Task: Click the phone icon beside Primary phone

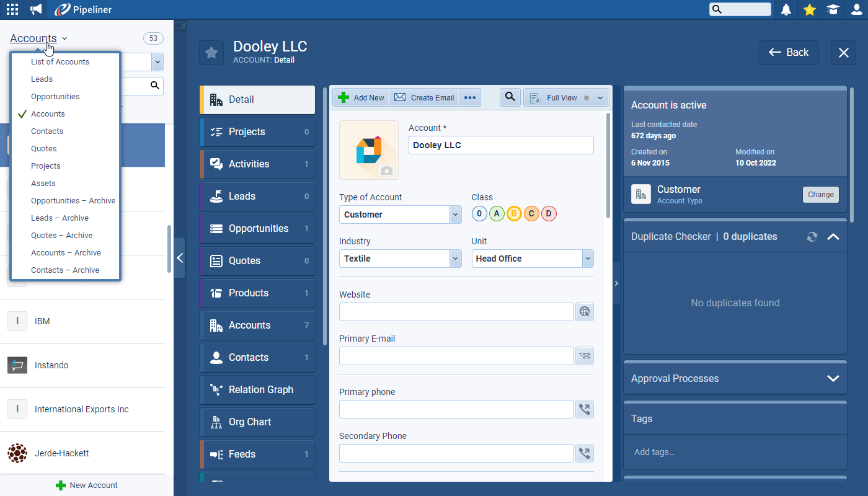Action: (x=584, y=409)
